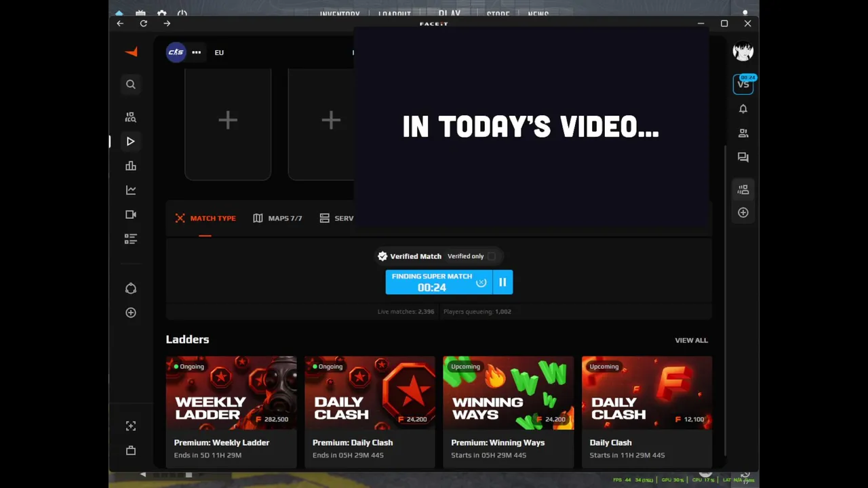868x488 pixels.
Task: Click the Verified Match badge
Action: click(410, 256)
